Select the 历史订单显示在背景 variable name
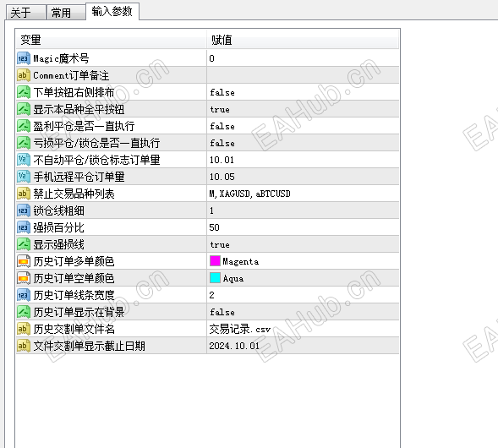The height and width of the screenshot is (448, 498). click(x=79, y=312)
